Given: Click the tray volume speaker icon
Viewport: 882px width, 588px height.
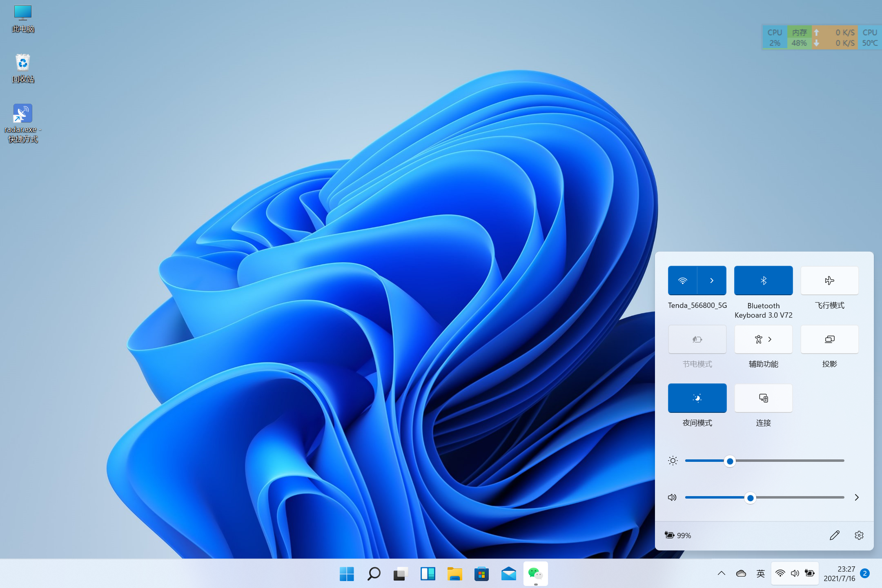Looking at the screenshot, I should click(x=795, y=573).
